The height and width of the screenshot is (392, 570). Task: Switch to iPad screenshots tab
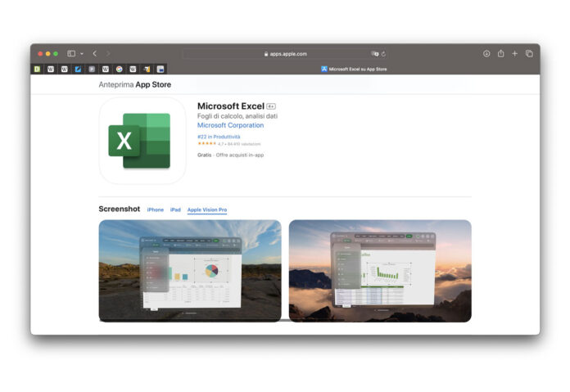(x=175, y=210)
